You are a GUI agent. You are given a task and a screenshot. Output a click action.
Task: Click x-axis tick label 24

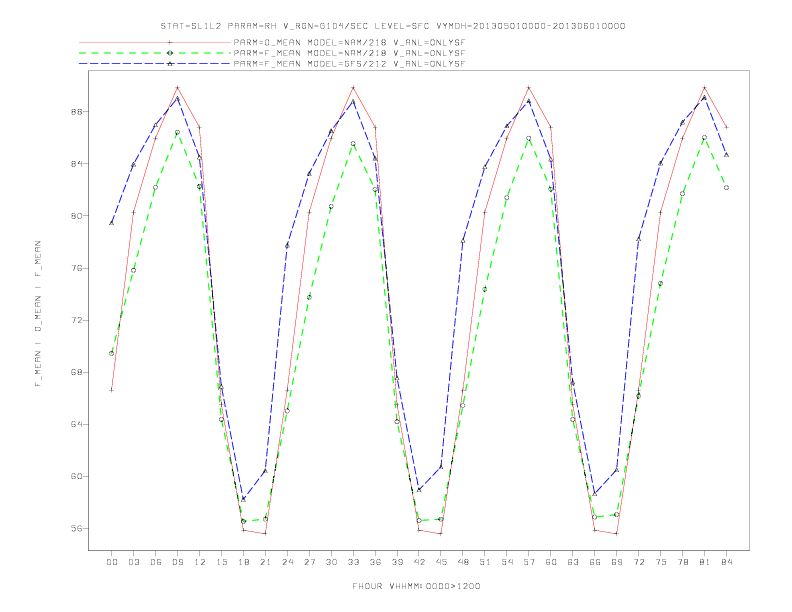(x=287, y=562)
